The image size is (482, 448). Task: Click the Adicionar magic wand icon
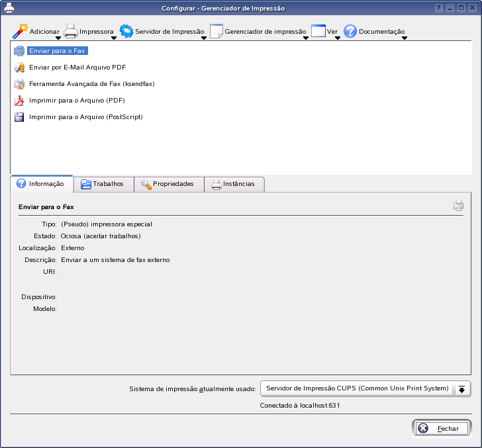click(20, 31)
